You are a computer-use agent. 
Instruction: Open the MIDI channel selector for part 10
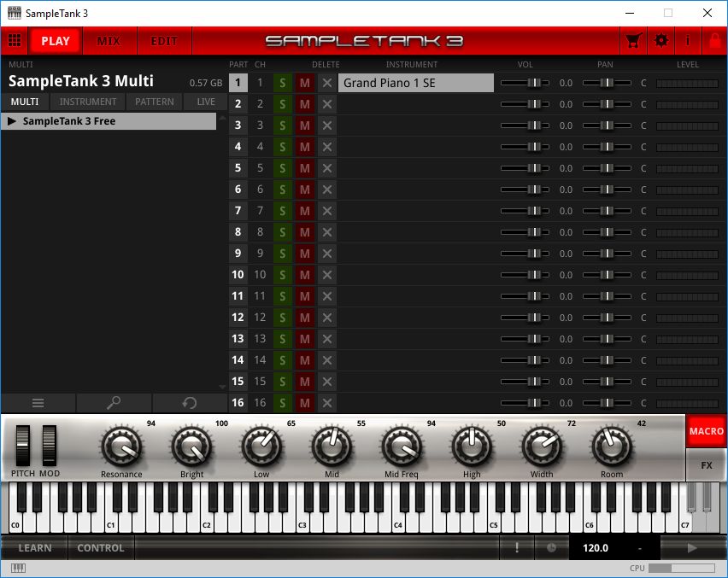260,275
